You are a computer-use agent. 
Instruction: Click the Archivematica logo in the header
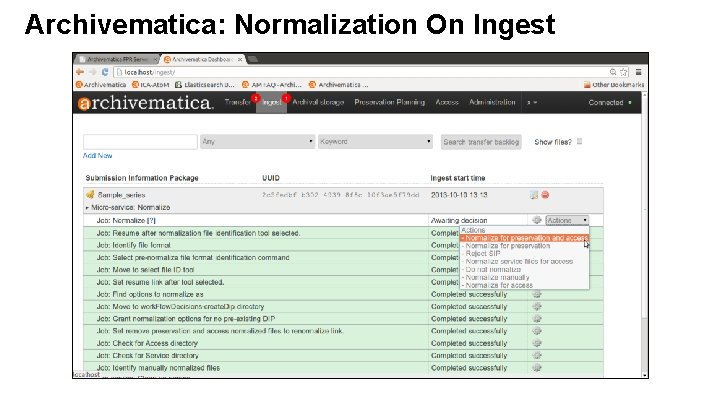(x=146, y=103)
